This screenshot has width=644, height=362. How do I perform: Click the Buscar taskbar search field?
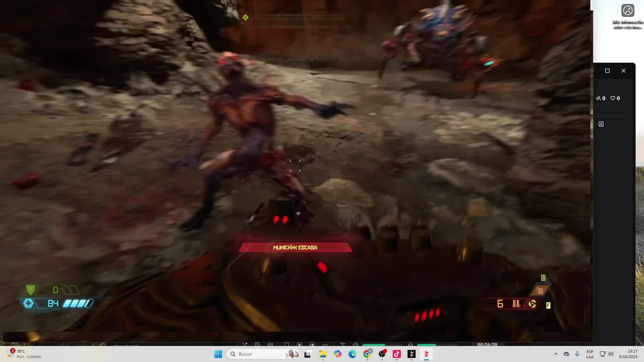pos(263,354)
